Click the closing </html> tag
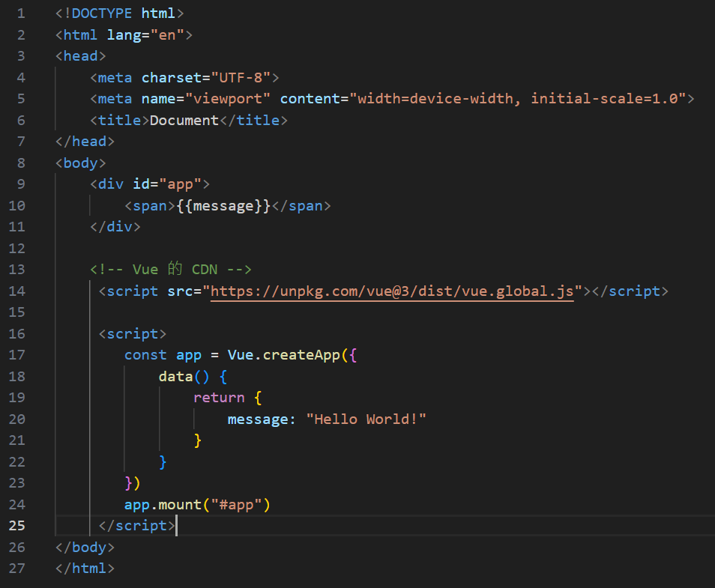Viewport: 715px width, 588px height. click(x=85, y=569)
